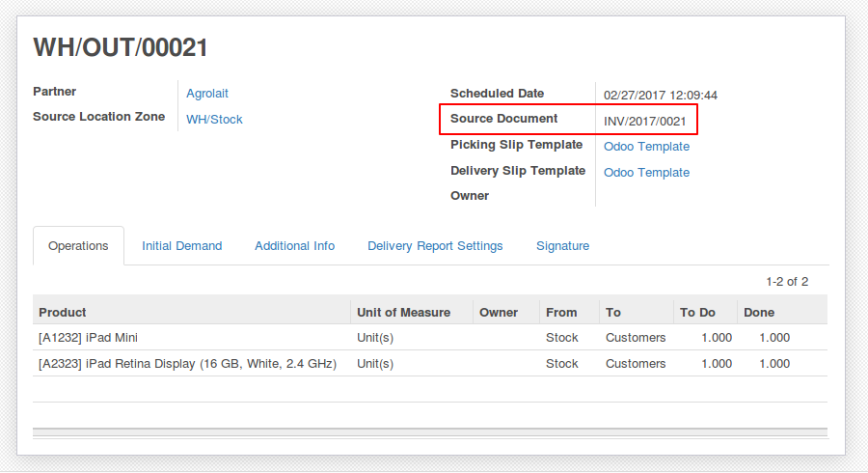The height and width of the screenshot is (473, 868).
Task: Open the WH/Stock source location link
Action: coord(214,119)
